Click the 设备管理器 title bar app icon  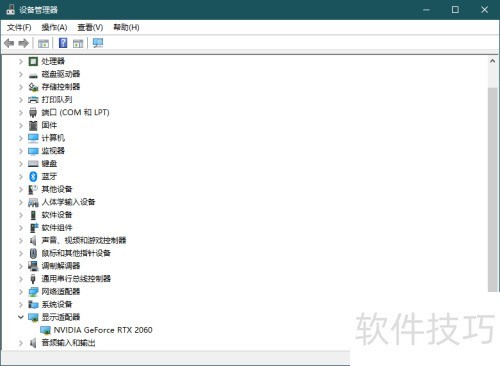10,9
